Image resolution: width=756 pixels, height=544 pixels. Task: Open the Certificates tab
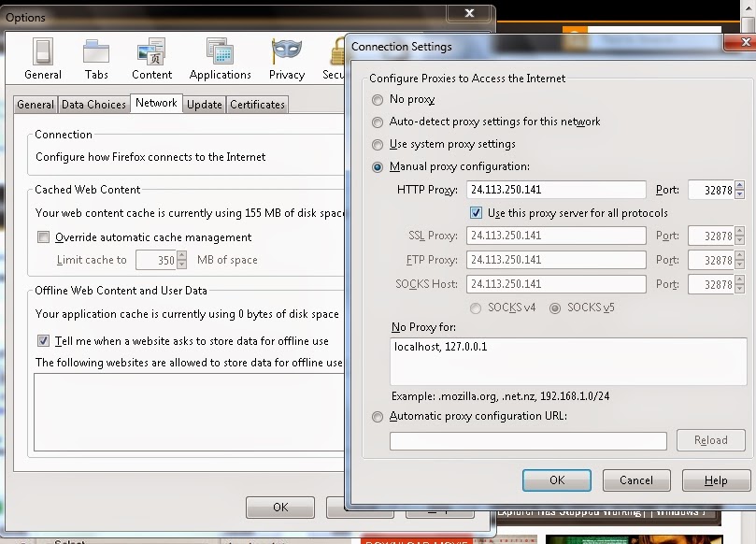258,104
